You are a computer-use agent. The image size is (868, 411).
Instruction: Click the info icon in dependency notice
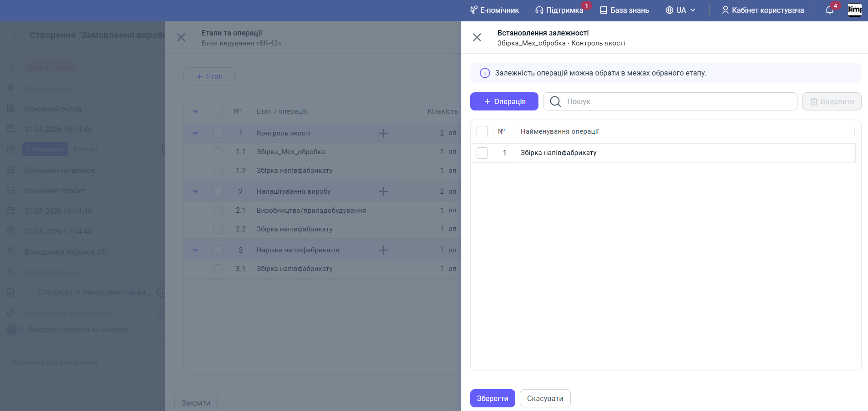pyautogui.click(x=485, y=73)
